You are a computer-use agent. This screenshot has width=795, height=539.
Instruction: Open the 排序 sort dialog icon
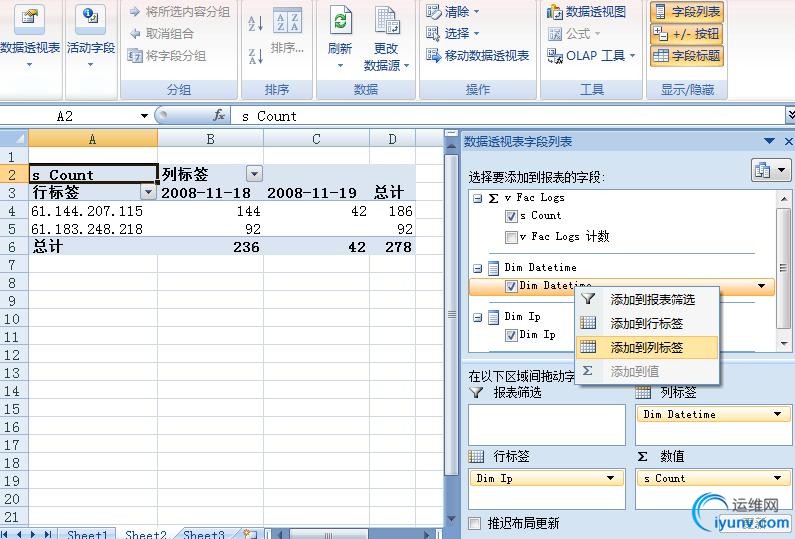pyautogui.click(x=287, y=21)
